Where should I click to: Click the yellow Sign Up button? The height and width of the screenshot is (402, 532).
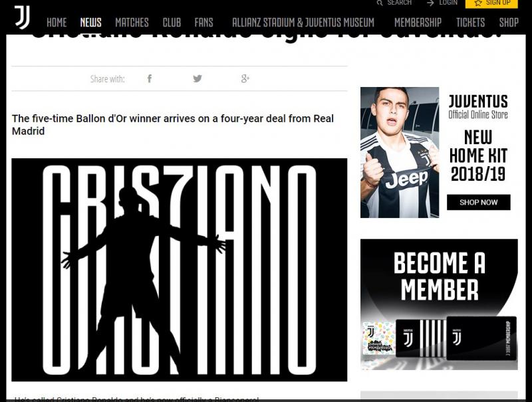[x=491, y=3]
